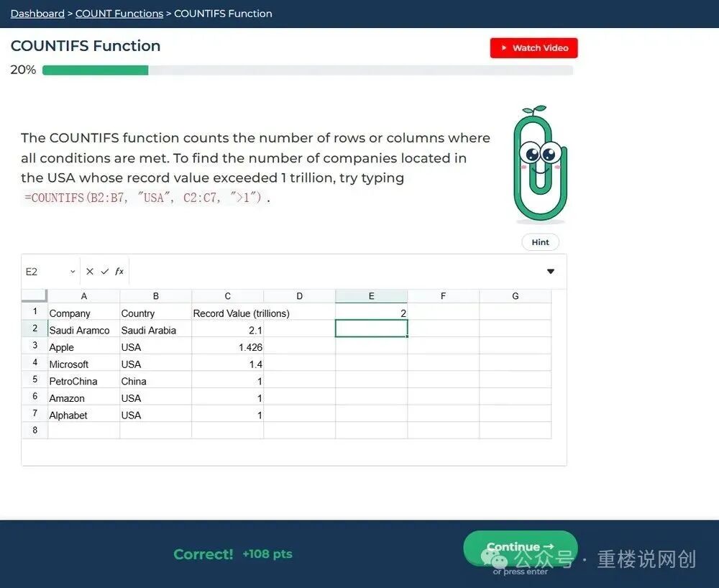Viewport: 719px width, 588px height.
Task: Click the lesson progress bar
Action: pos(307,70)
